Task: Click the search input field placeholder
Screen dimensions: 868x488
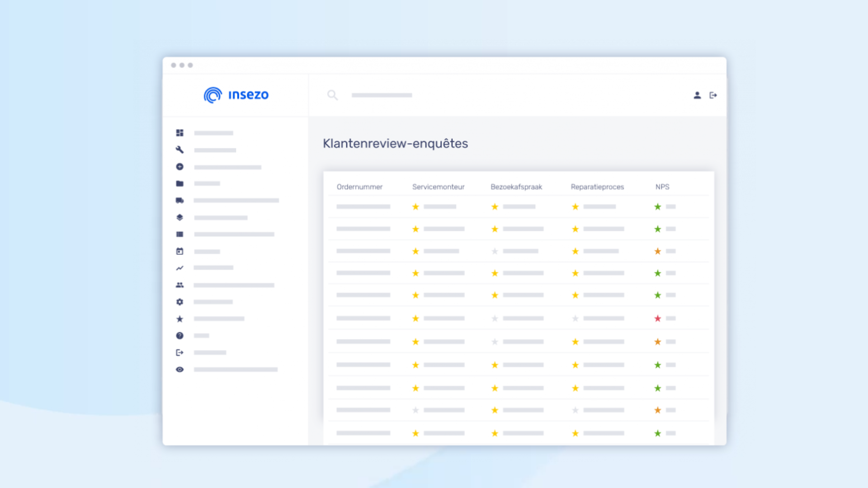Action: [382, 95]
